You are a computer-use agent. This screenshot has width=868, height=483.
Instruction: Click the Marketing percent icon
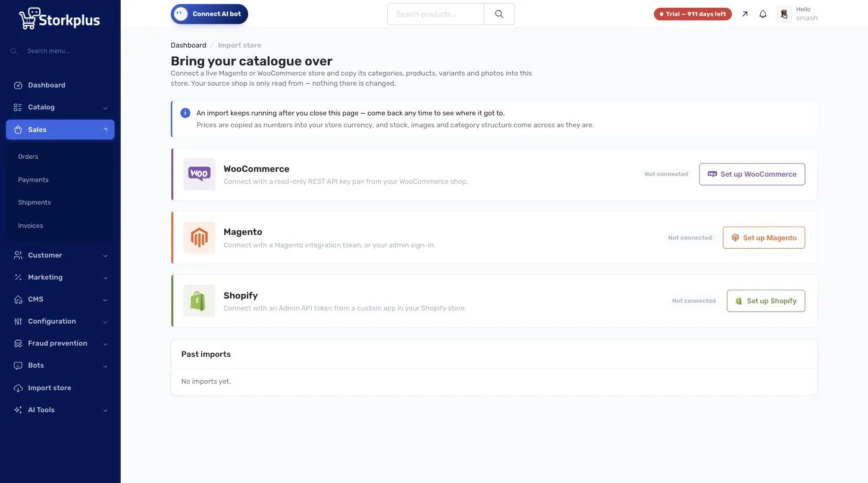coord(18,277)
